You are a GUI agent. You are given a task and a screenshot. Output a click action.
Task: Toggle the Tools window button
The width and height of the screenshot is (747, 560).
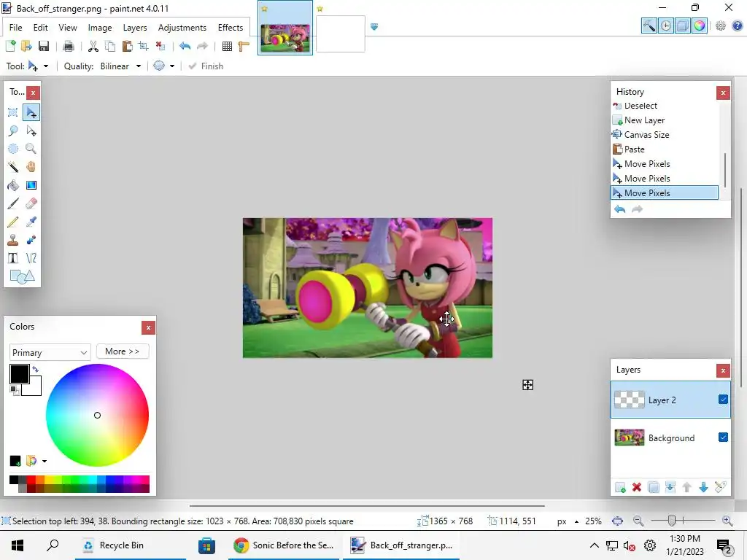click(x=649, y=26)
